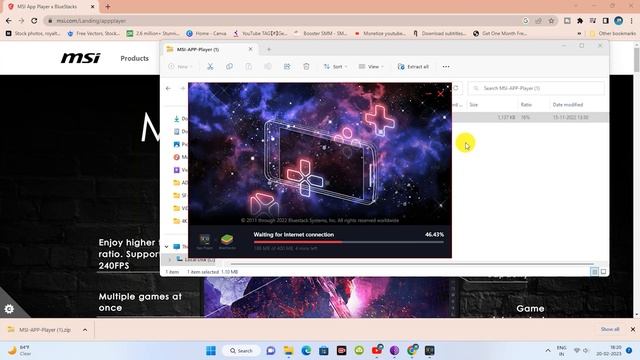Show hidden system tray icons

tap(548, 351)
